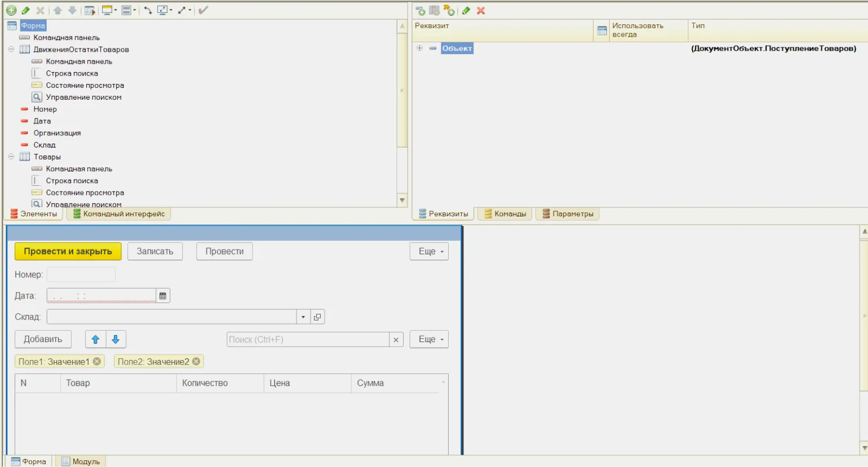Click the curved arrows swap icon in toolbar
The width and height of the screenshot is (868, 467).
(x=148, y=10)
